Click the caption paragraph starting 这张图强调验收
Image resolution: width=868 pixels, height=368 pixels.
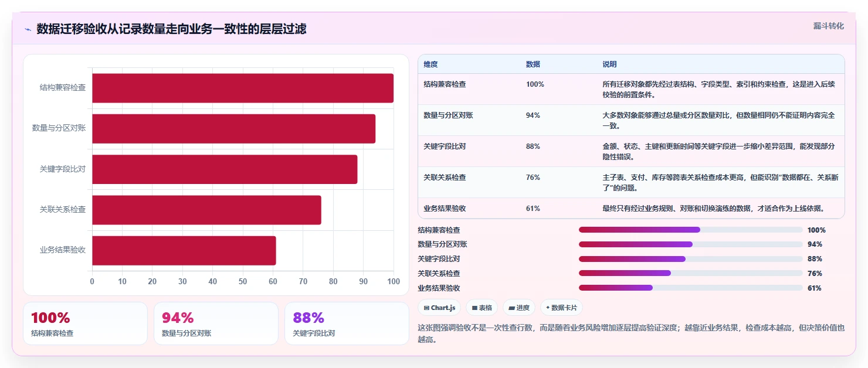click(631, 333)
